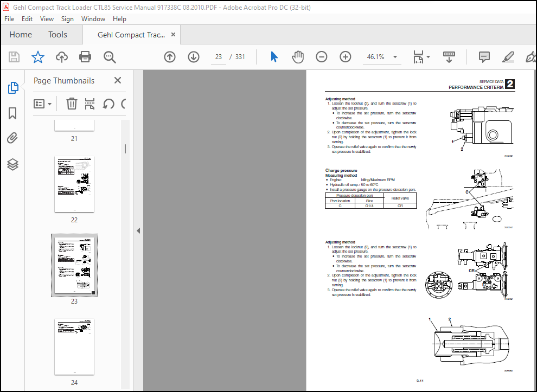Click the PERFORMANCE CRITERIA page header text
537x392 pixels.
476,87
